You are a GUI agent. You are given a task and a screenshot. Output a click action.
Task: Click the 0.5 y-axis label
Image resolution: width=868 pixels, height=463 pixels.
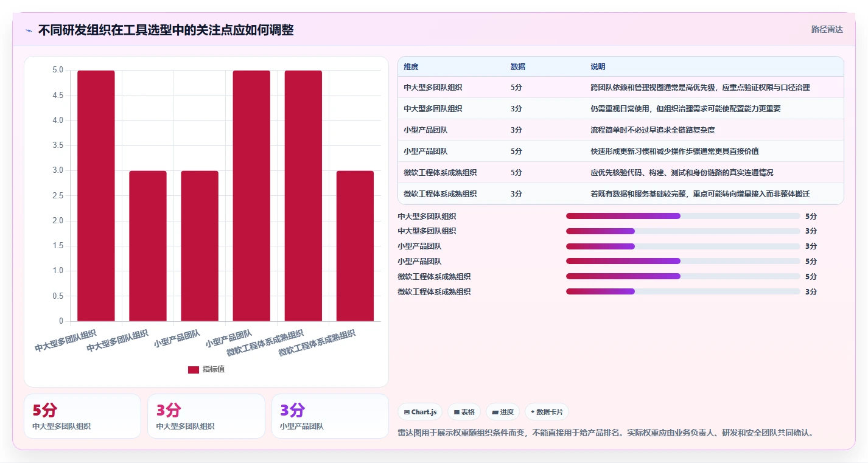click(58, 296)
